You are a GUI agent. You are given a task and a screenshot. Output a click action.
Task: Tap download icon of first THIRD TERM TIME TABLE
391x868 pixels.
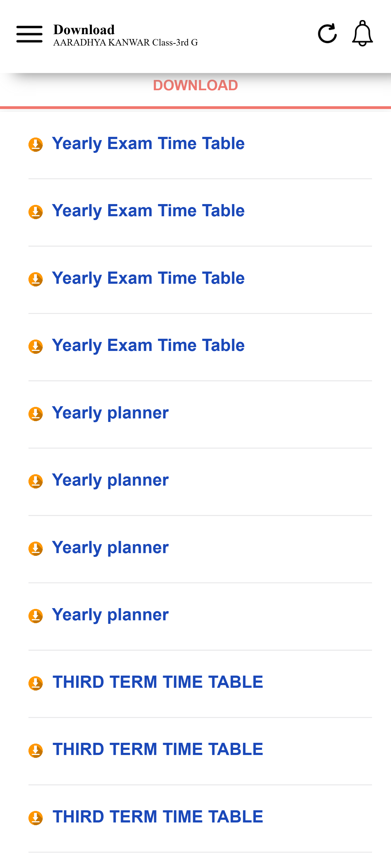pos(36,683)
